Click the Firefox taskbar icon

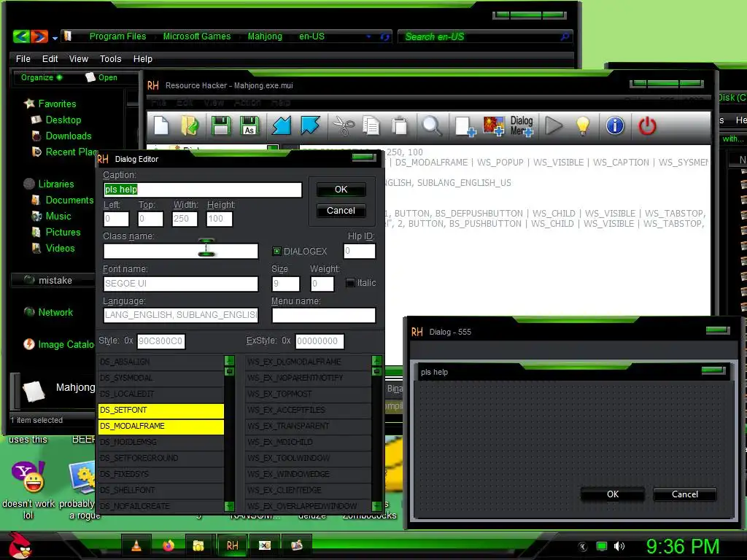pos(169,545)
